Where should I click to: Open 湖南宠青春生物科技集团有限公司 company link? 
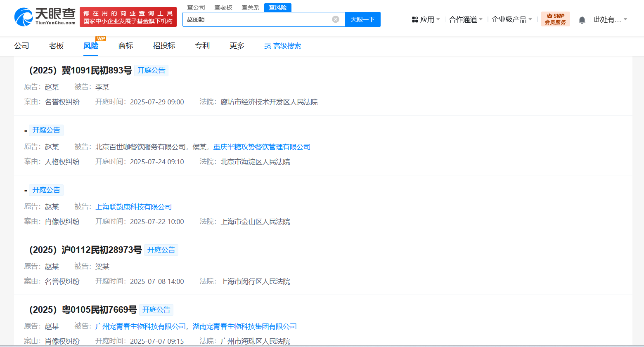tap(245, 326)
